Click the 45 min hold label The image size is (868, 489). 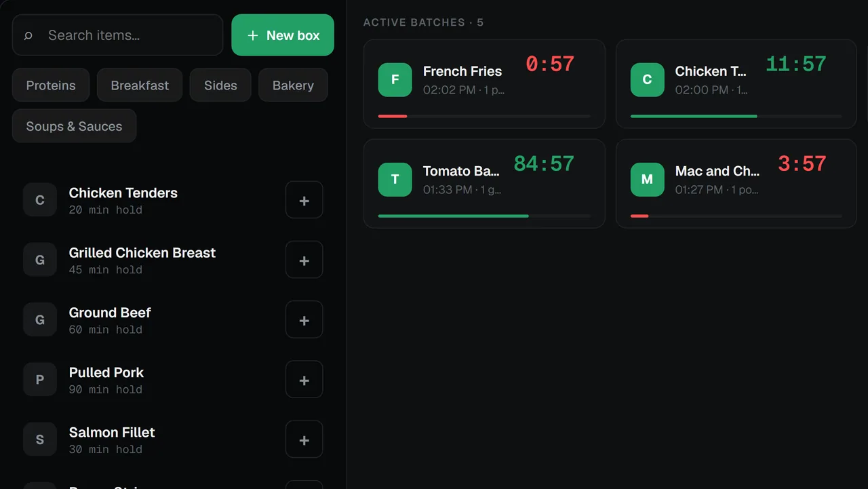click(x=105, y=270)
